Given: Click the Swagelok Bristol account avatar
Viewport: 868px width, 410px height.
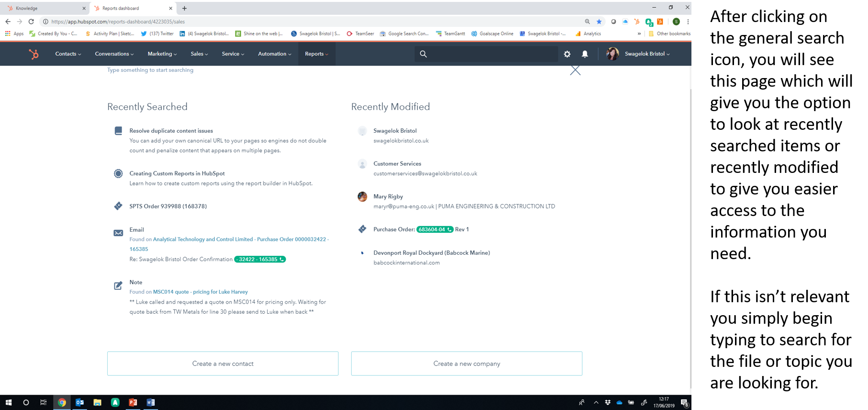Looking at the screenshot, I should (x=612, y=54).
